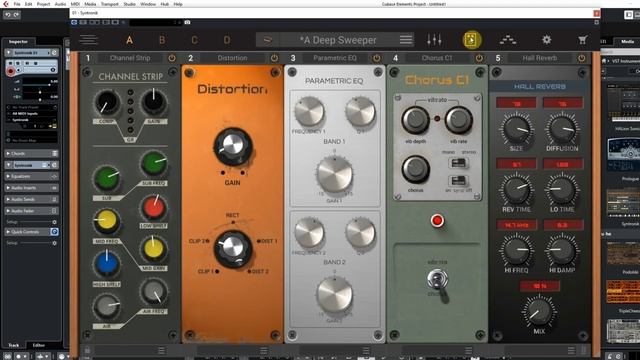Click the monitor button beside the record button
The image size is (640, 360).
click(x=18, y=71)
